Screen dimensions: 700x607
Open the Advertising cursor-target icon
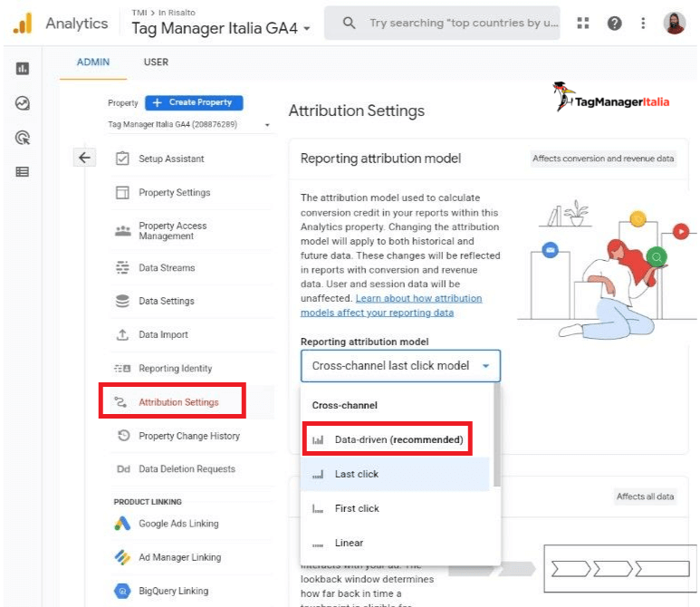point(23,138)
